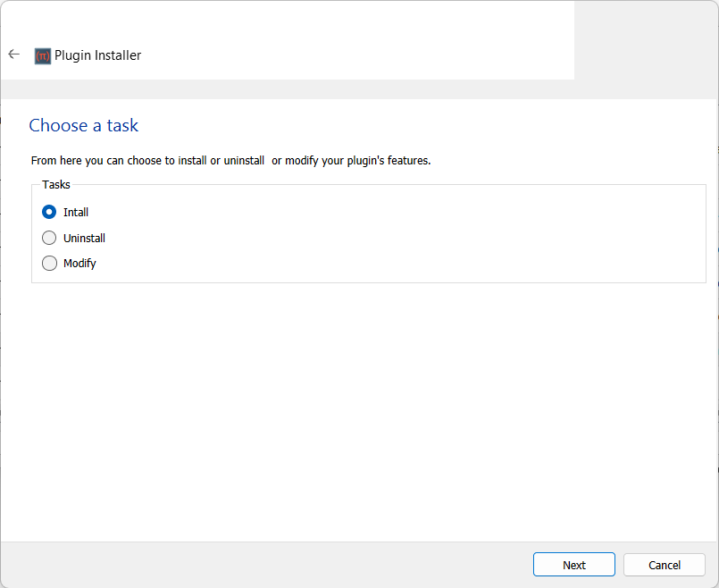Select the Intall radio button

pos(49,213)
